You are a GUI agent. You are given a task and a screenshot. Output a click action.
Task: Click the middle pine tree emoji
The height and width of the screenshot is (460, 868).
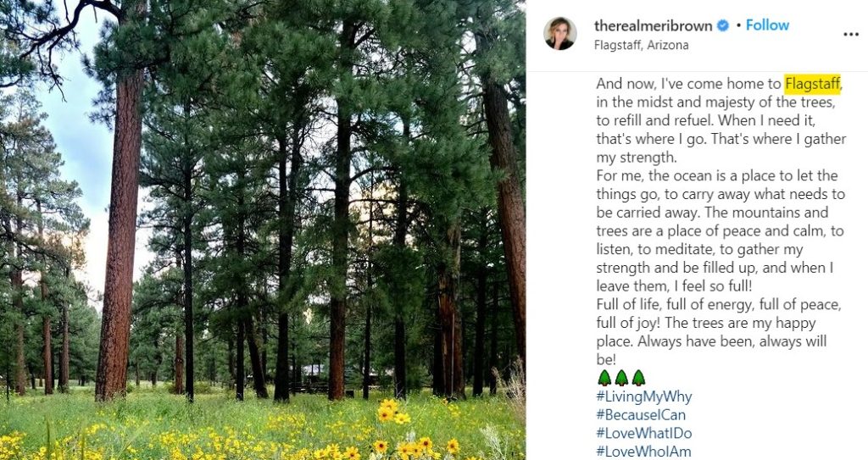tap(621, 377)
